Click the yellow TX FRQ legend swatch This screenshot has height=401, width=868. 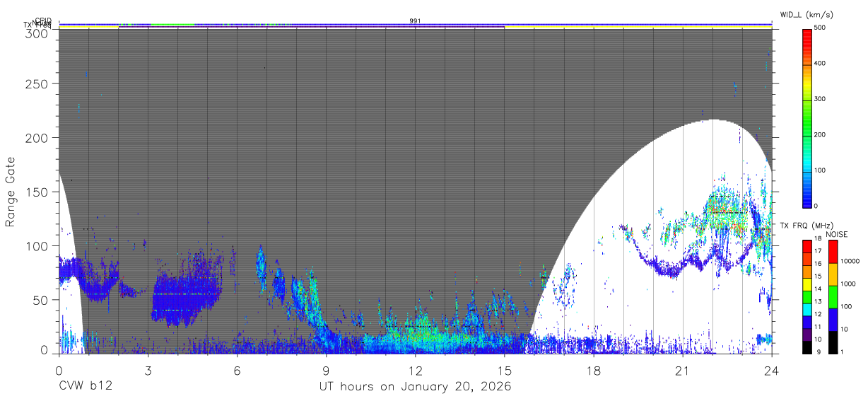pyautogui.click(x=807, y=285)
